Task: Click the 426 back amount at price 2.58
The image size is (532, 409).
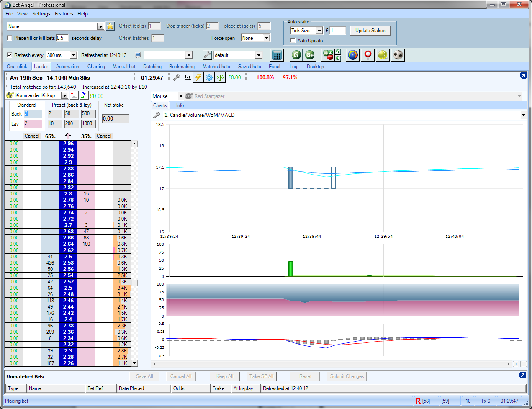Action: (50, 263)
